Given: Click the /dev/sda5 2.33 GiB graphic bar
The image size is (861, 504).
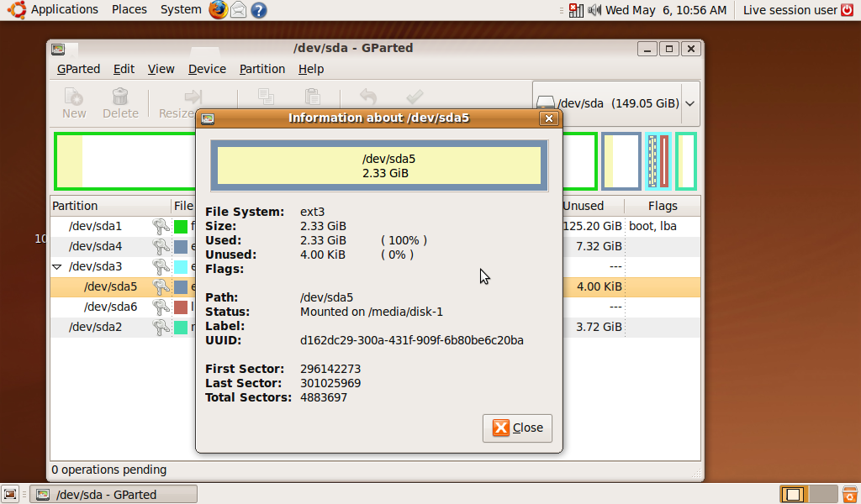Looking at the screenshot, I should coord(379,165).
